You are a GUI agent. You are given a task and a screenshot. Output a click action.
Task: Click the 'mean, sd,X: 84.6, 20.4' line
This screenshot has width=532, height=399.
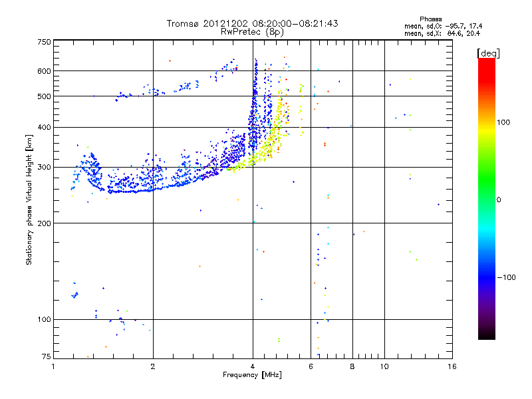442,33
